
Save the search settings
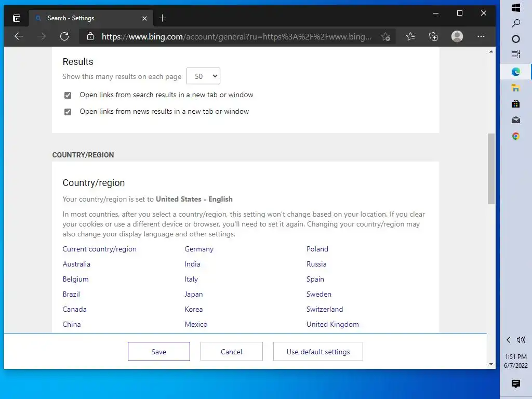pyautogui.click(x=159, y=352)
